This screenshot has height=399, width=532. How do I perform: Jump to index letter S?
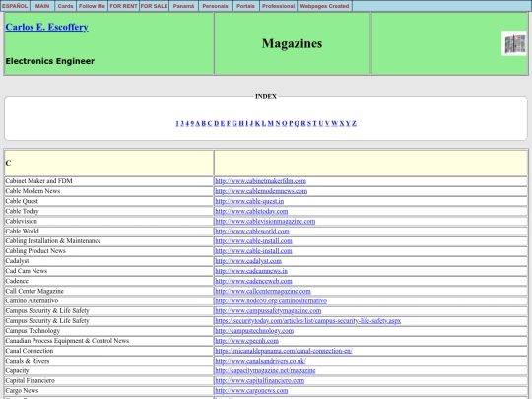click(309, 123)
